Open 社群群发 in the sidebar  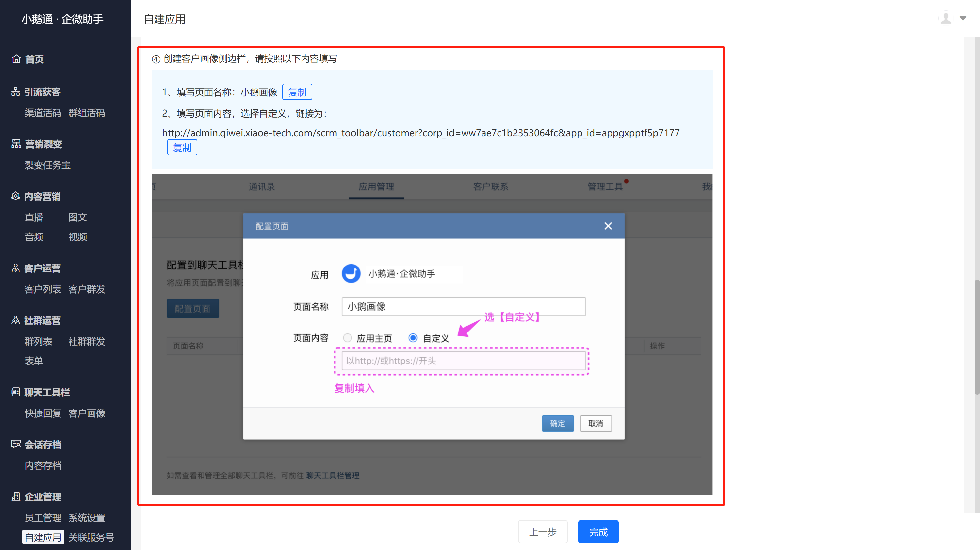(x=87, y=341)
